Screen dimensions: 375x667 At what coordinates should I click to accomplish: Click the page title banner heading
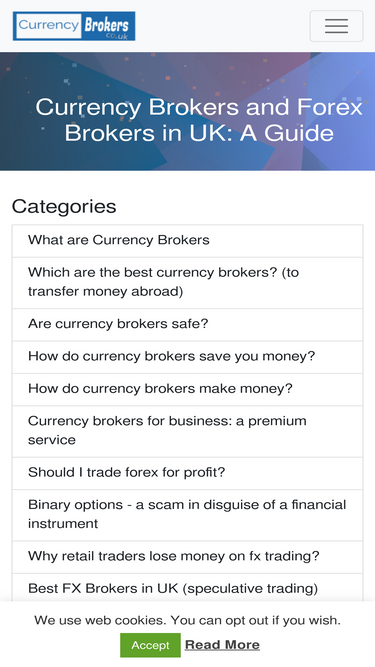[199, 120]
